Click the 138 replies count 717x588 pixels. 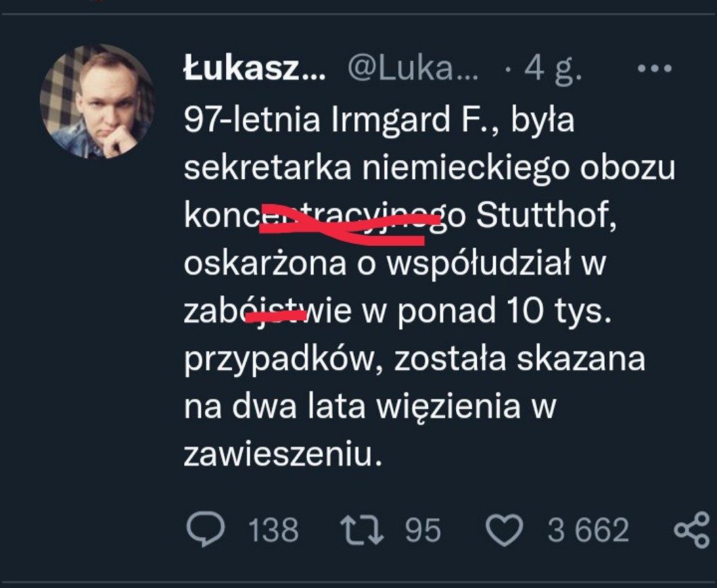[x=273, y=530]
